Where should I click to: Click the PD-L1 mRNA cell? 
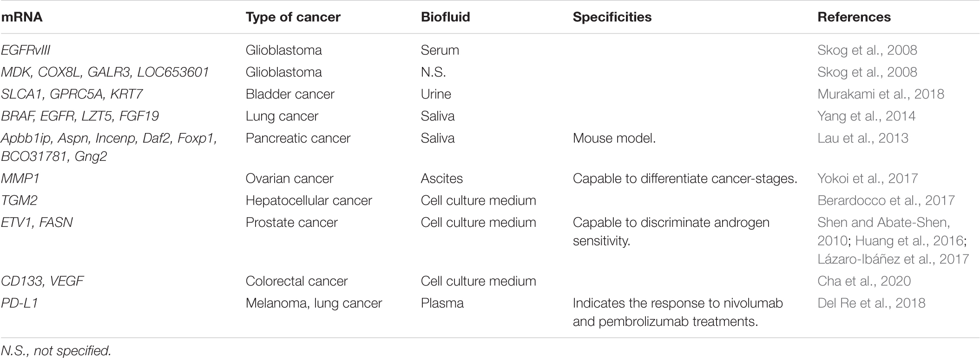click(20, 303)
